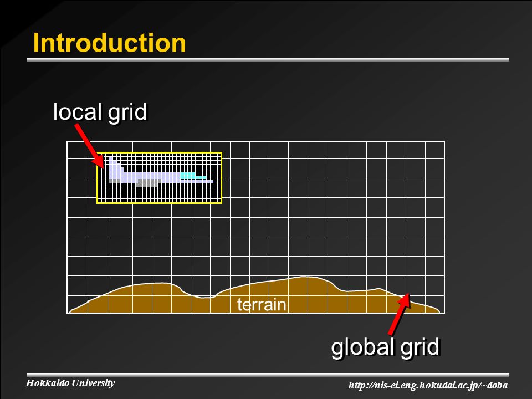Viewport: 532px width, 399px height.
Task: Click the "Introduction" slide title
Action: point(109,43)
